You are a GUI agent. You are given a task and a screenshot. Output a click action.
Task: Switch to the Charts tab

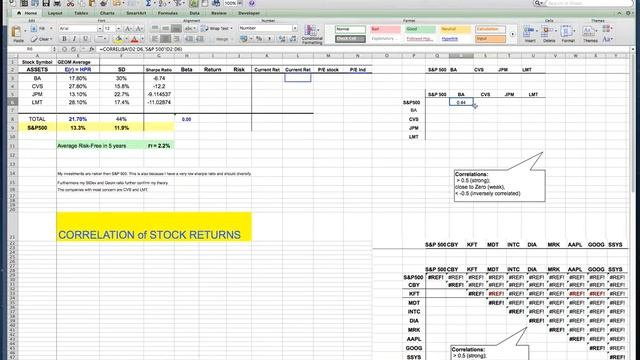pos(107,13)
